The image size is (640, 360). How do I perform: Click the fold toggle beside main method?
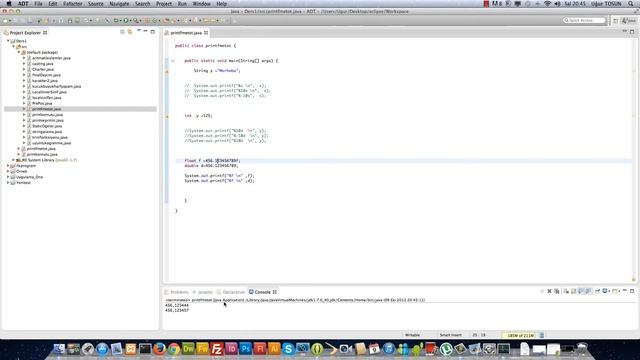(x=173, y=61)
